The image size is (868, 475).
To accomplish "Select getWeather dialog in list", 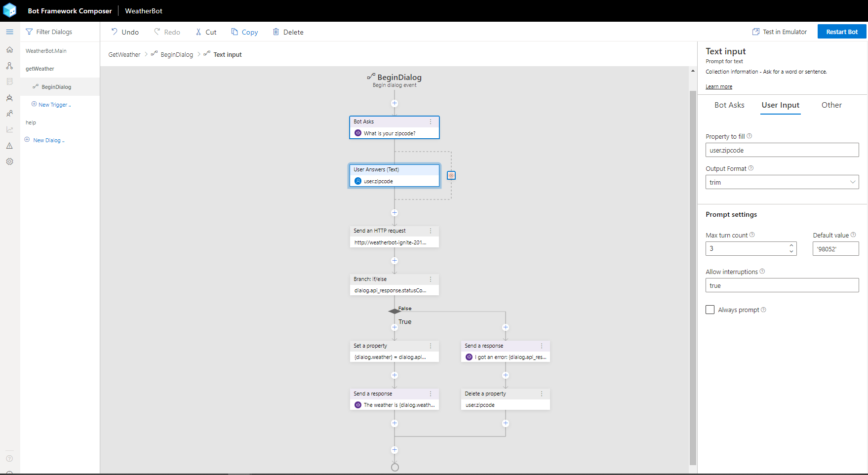I will pos(40,69).
